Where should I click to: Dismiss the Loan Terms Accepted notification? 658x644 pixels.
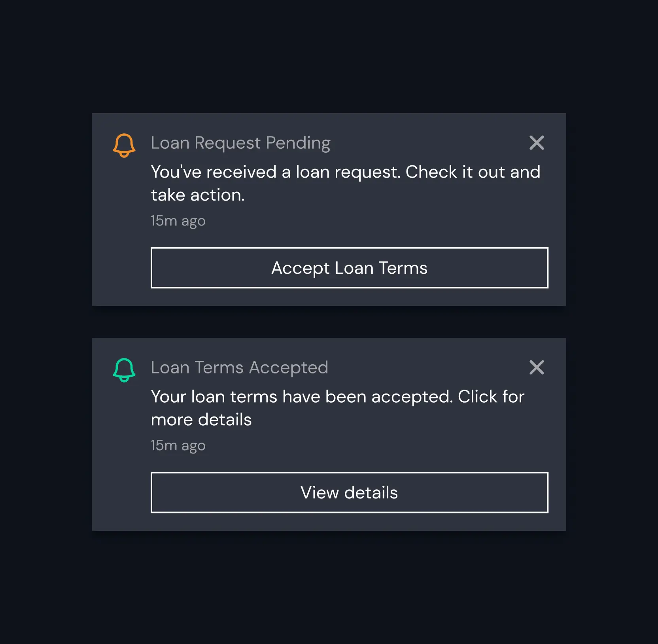[537, 368]
